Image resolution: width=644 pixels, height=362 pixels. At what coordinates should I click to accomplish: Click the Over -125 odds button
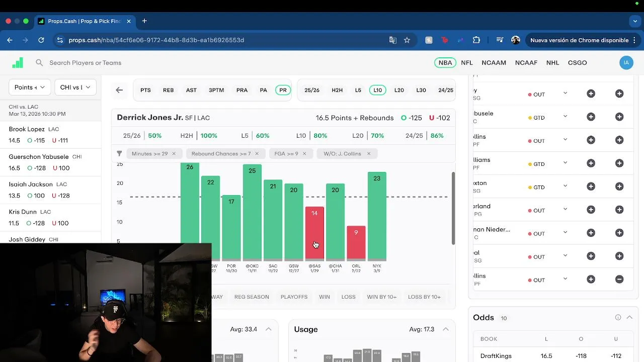(x=412, y=118)
